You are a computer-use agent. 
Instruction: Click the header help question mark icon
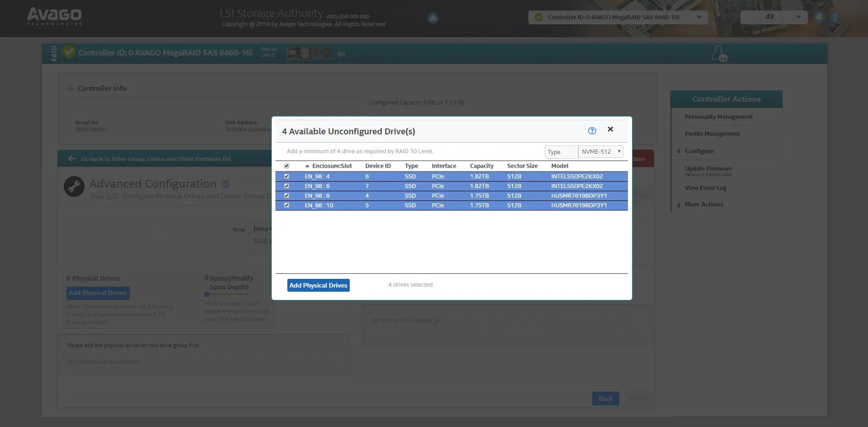pyautogui.click(x=834, y=17)
